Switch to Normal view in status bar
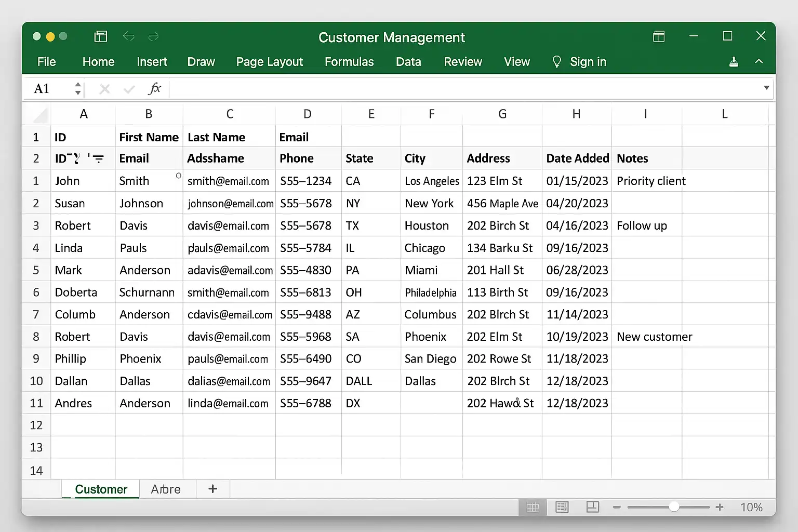This screenshot has width=798, height=532. tap(533, 507)
